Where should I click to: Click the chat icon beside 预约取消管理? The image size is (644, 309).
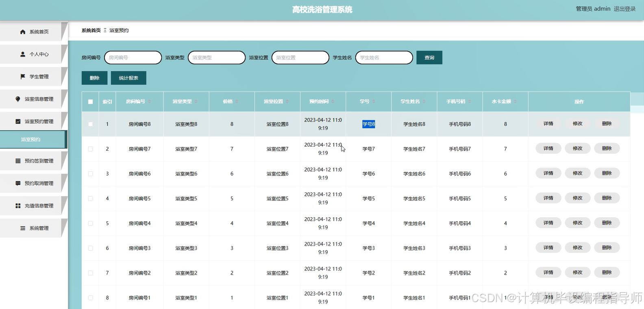18,183
